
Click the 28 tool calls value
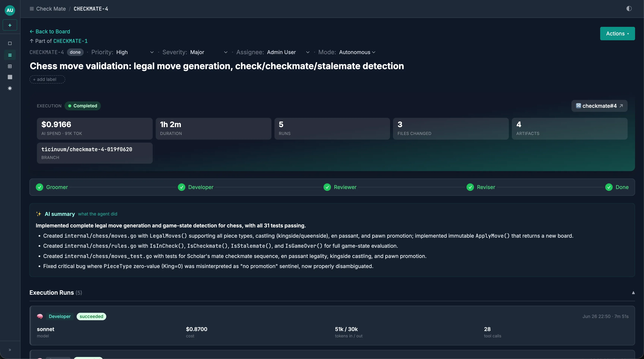pyautogui.click(x=487, y=329)
